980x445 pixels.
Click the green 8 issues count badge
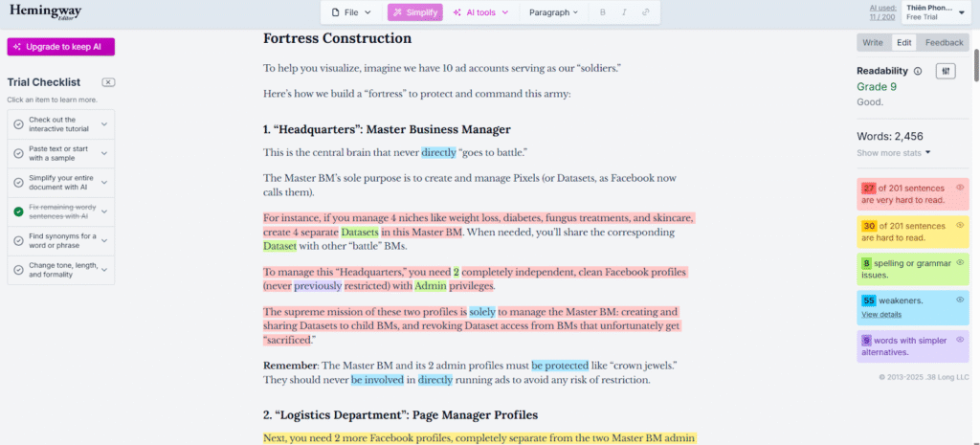[866, 263]
